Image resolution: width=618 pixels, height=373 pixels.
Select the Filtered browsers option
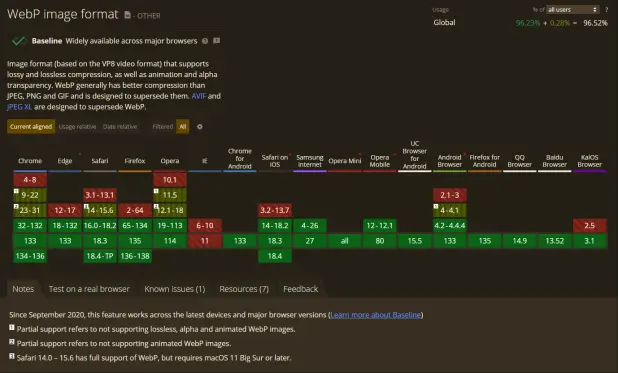[162, 127]
